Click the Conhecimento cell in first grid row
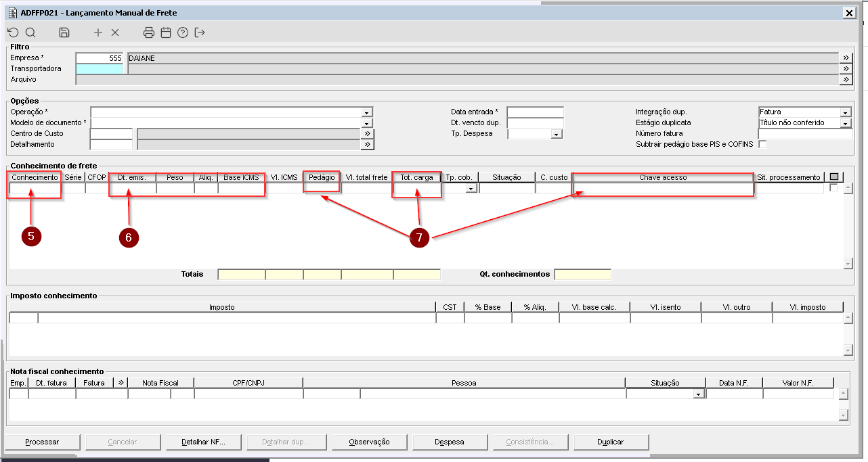The image size is (868, 462). (x=35, y=189)
